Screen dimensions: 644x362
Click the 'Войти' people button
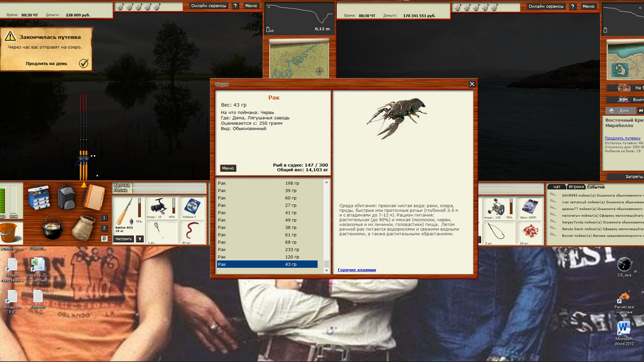(x=626, y=99)
